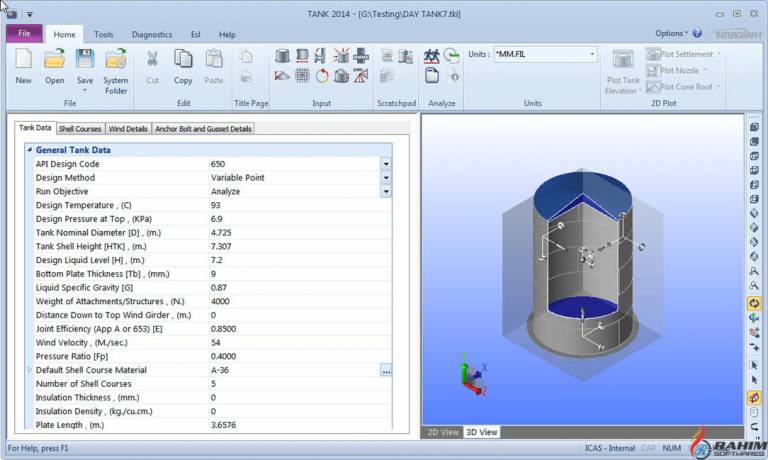
Task: Toggle the highlighted rotate view tool in sidebar
Action: 754,304
